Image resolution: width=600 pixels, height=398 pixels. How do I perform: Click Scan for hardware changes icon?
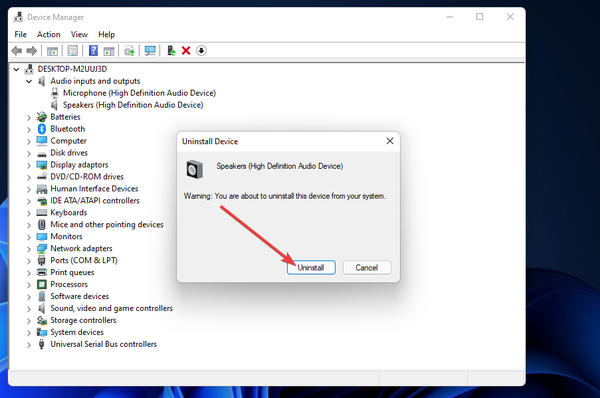click(150, 51)
